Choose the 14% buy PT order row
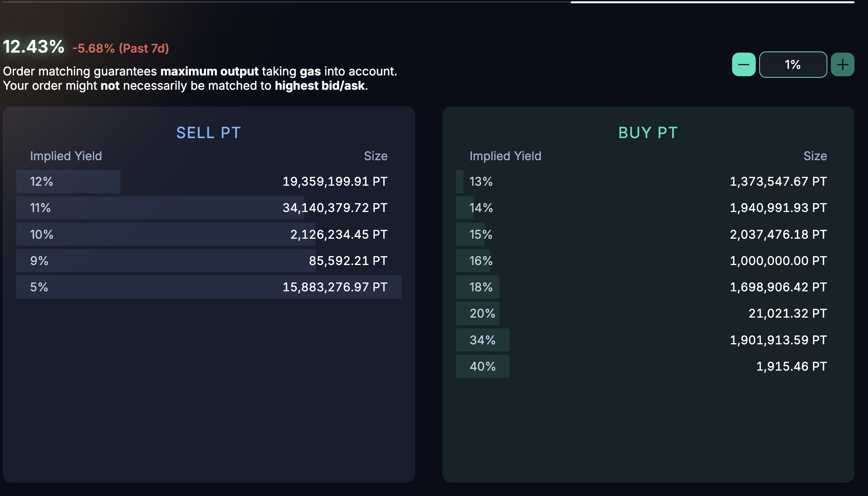This screenshot has width=868, height=496. [648, 208]
